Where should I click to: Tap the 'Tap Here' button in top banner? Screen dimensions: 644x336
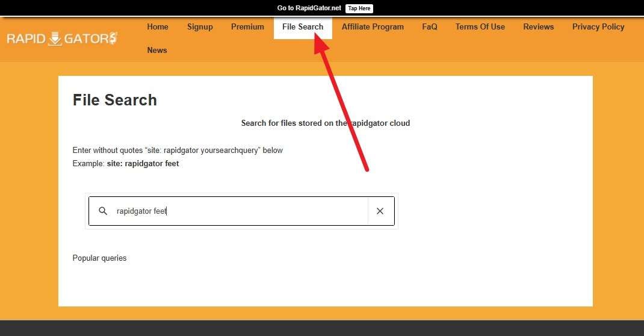[x=359, y=8]
